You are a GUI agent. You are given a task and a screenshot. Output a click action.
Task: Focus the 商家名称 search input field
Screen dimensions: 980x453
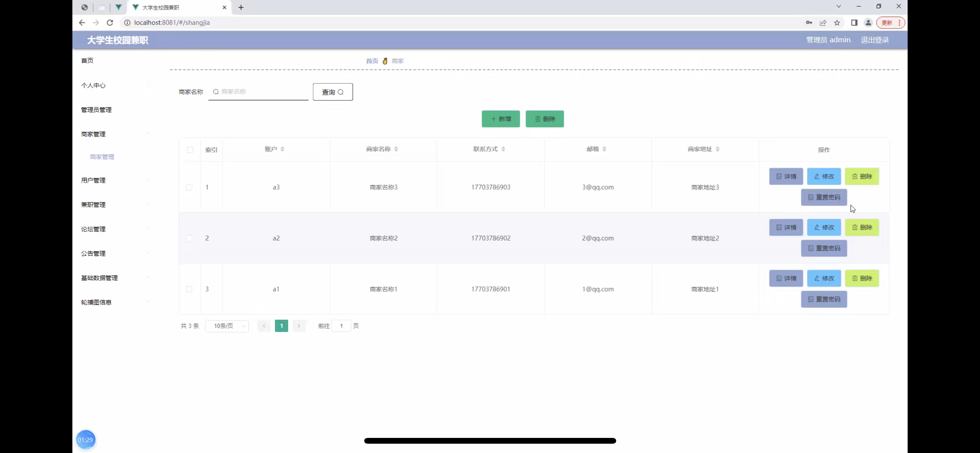pyautogui.click(x=259, y=92)
